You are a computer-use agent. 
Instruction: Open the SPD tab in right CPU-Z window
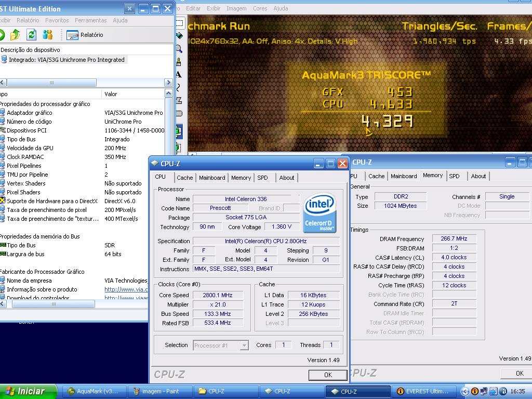point(454,176)
